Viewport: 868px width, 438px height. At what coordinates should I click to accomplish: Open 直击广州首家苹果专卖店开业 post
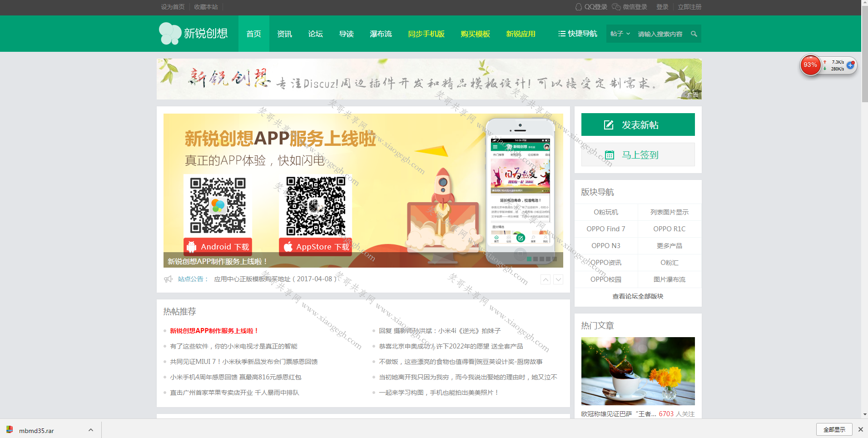click(x=234, y=393)
